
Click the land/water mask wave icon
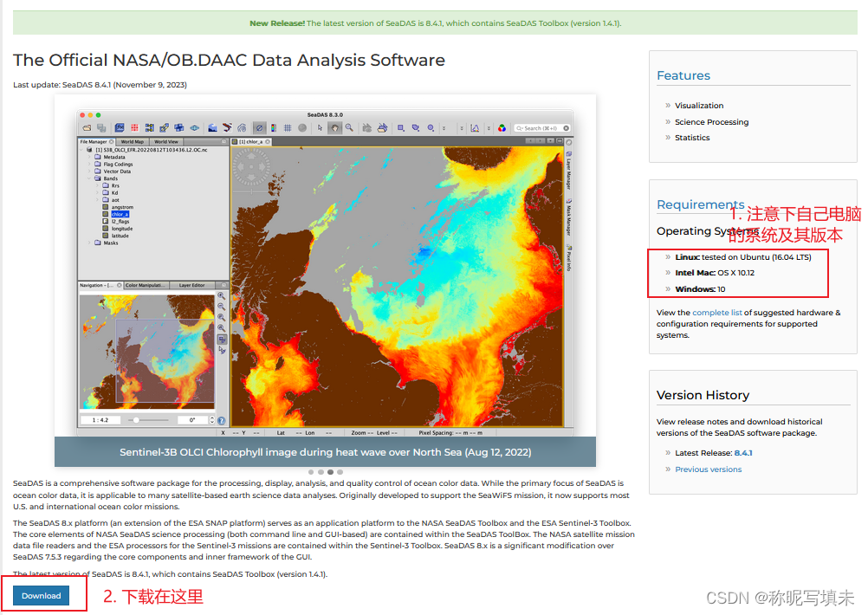pyautogui.click(x=212, y=128)
